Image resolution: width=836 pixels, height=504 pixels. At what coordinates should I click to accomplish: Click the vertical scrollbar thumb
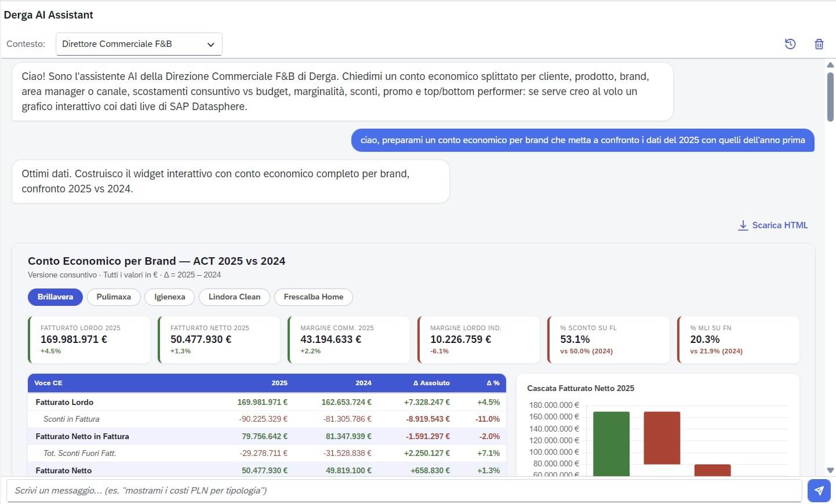[830, 97]
